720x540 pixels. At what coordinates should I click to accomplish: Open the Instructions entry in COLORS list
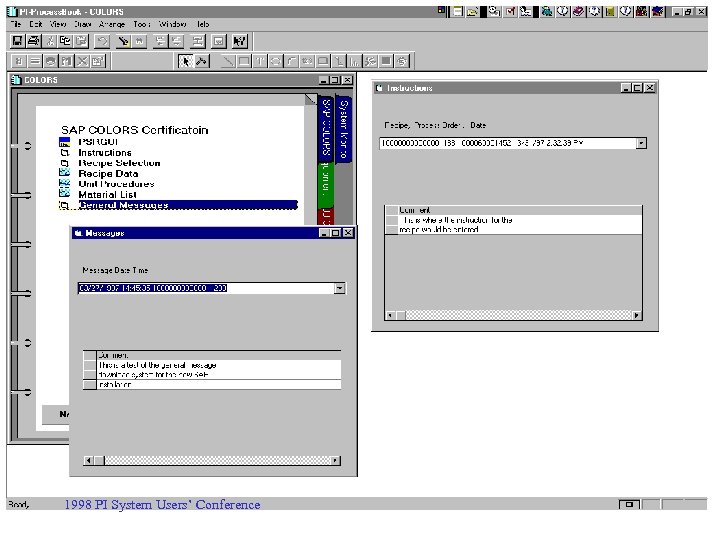click(105, 152)
